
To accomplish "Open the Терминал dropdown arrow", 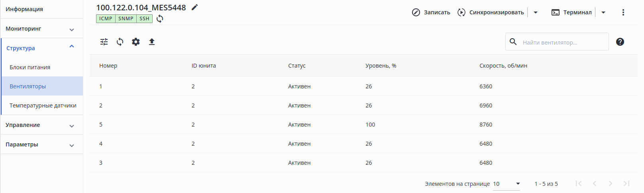I will pos(603,12).
